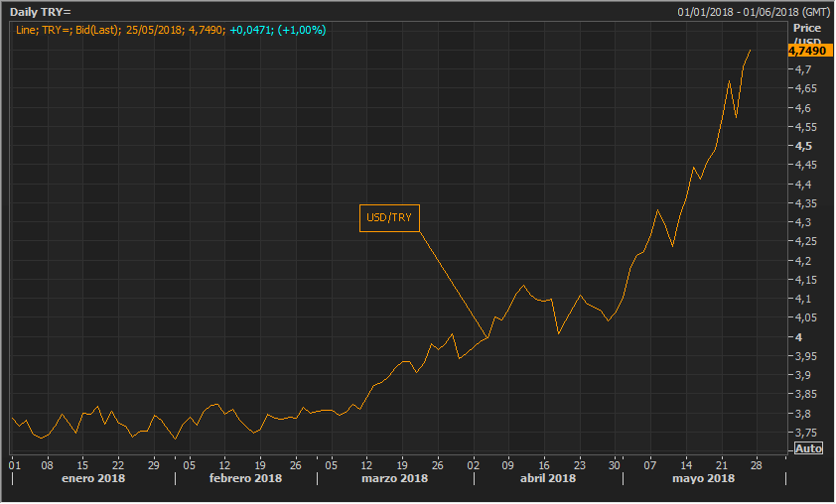Click the mayo 2018 month label
The image size is (836, 504).
pos(703,478)
